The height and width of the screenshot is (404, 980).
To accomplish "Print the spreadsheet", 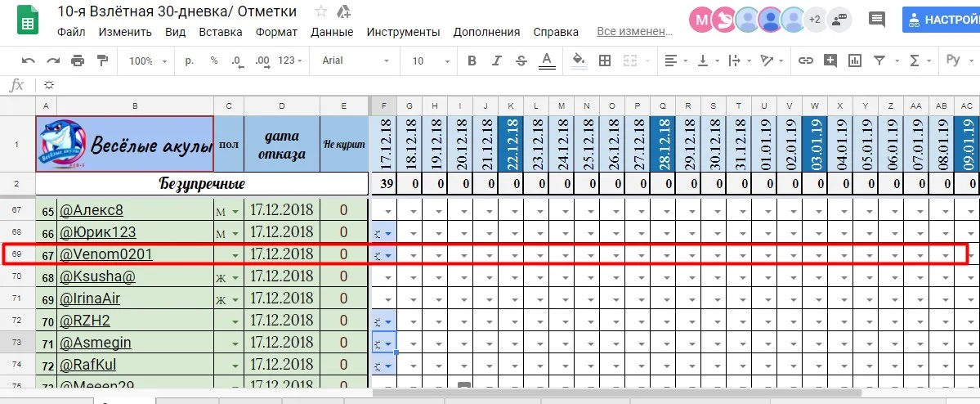I will coord(78,61).
